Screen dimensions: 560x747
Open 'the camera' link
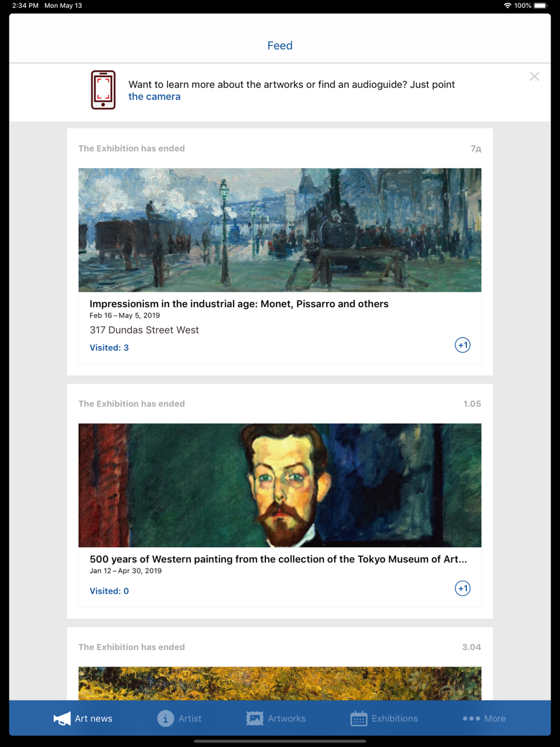155,96
